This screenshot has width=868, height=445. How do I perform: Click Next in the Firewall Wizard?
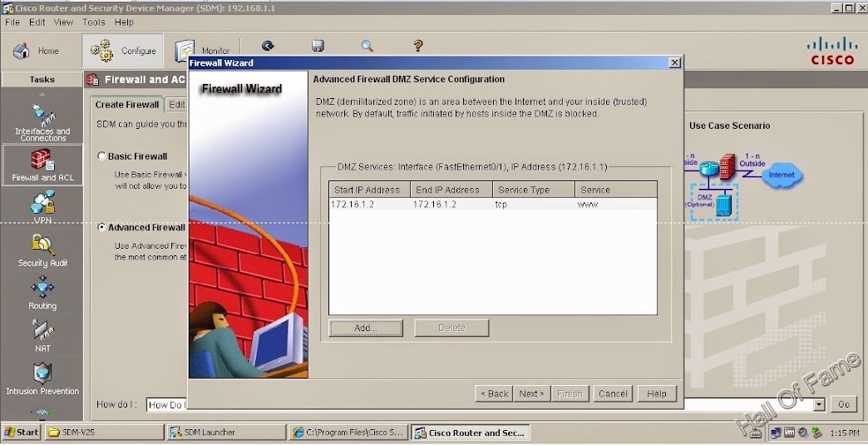531,393
